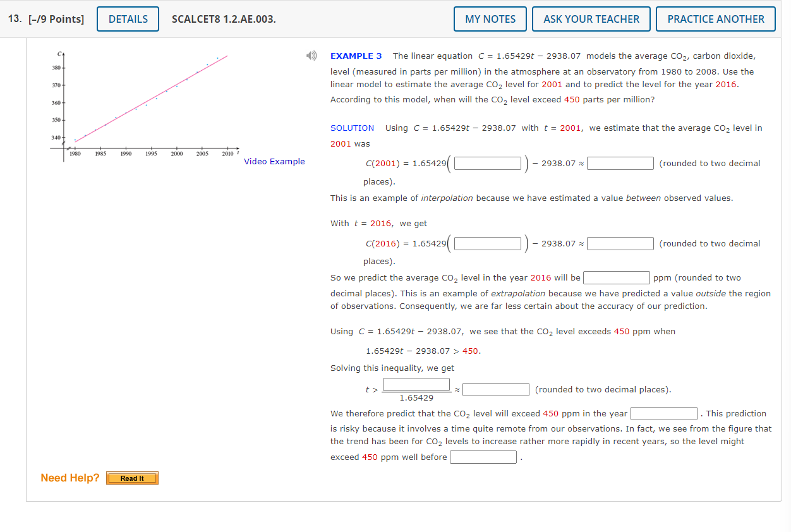Play the audio narration for Example 3
The image size is (791, 532).
tap(311, 56)
